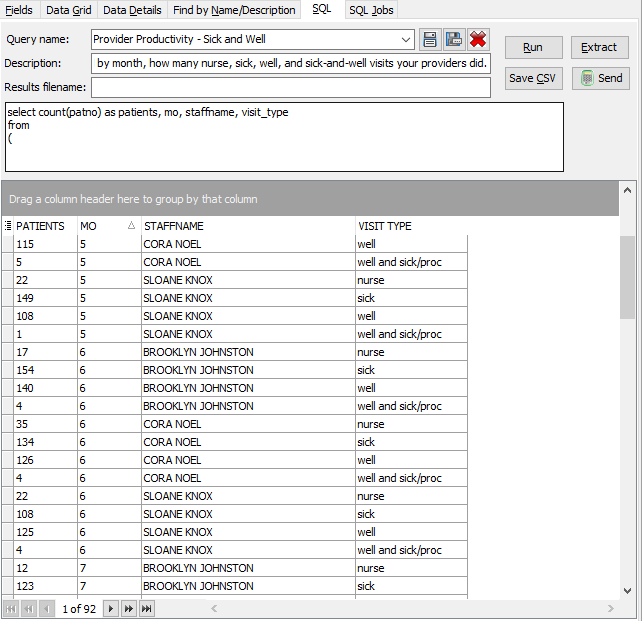
Task: Run the SQL query
Action: pyautogui.click(x=533, y=47)
